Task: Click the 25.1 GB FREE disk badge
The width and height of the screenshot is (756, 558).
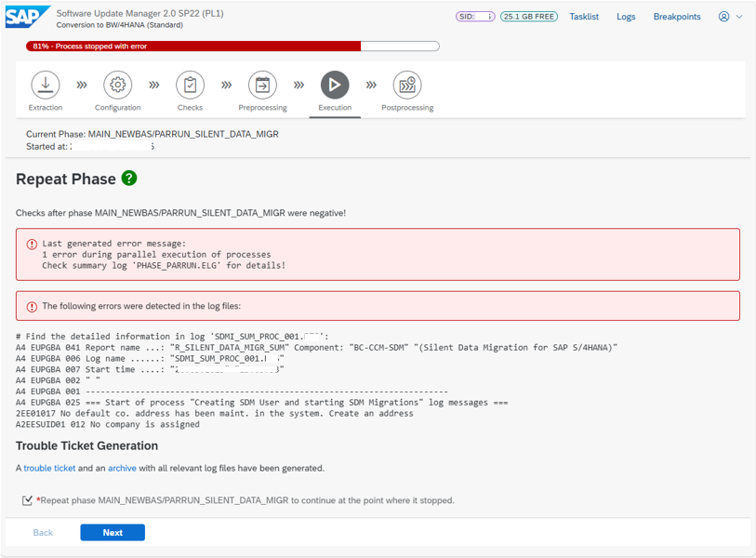Action: [x=529, y=17]
